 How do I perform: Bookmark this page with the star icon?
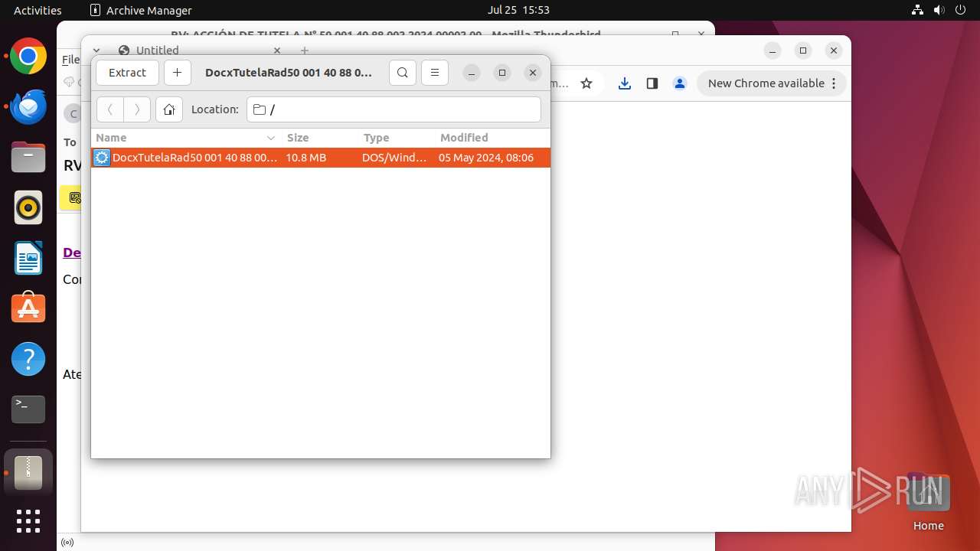[x=586, y=83]
